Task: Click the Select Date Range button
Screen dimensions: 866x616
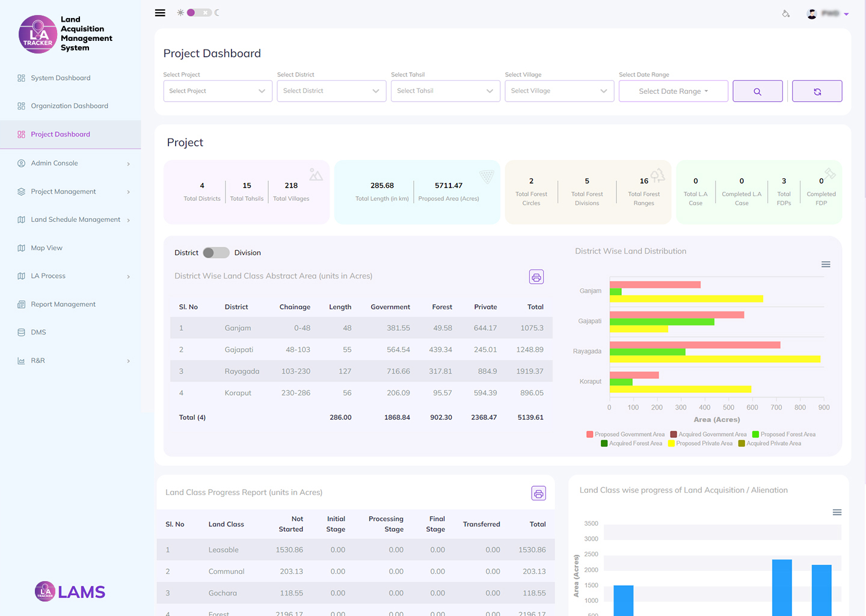Action: pos(674,91)
